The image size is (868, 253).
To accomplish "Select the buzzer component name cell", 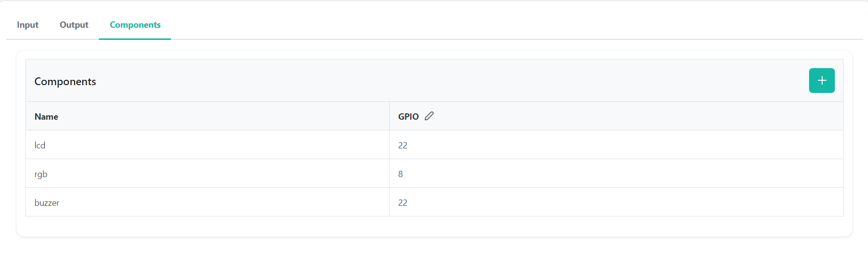I will coord(208,202).
